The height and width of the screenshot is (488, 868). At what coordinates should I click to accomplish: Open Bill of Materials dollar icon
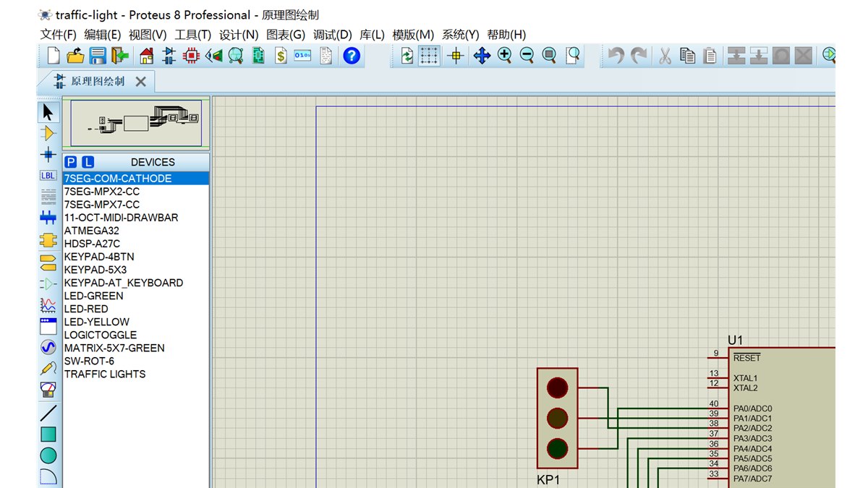tap(281, 56)
